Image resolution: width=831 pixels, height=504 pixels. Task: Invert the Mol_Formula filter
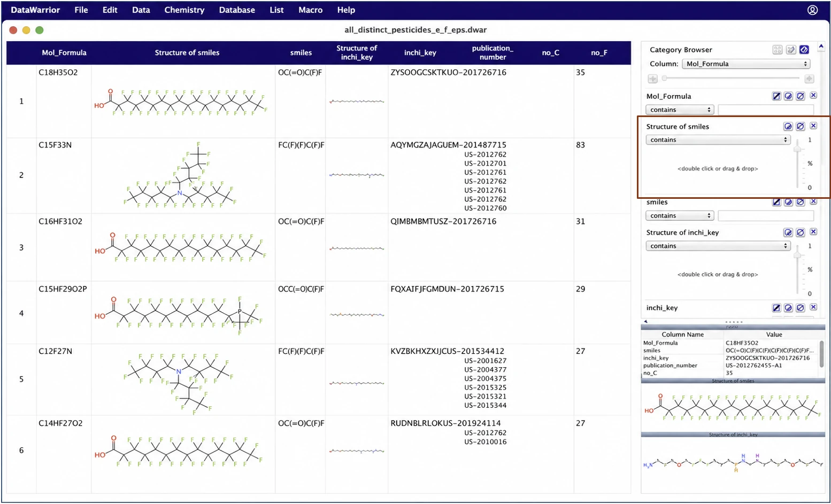788,96
